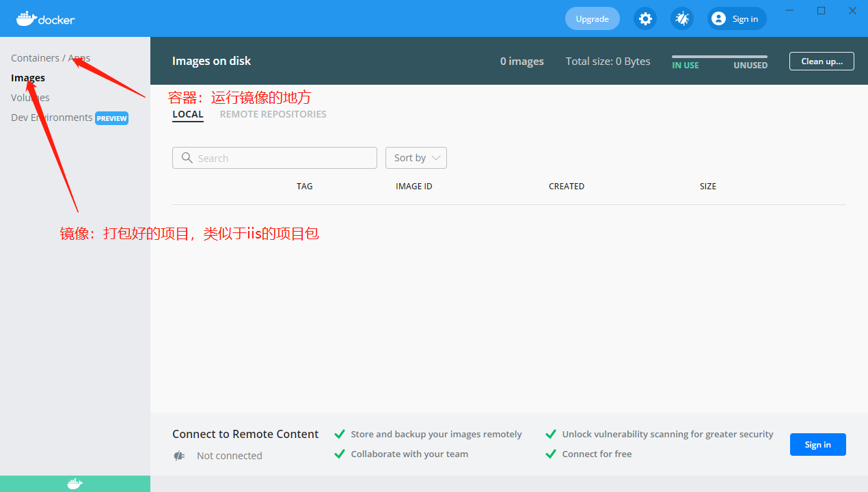Switch to the REMOTE REPOSITORIES tab

(x=273, y=114)
